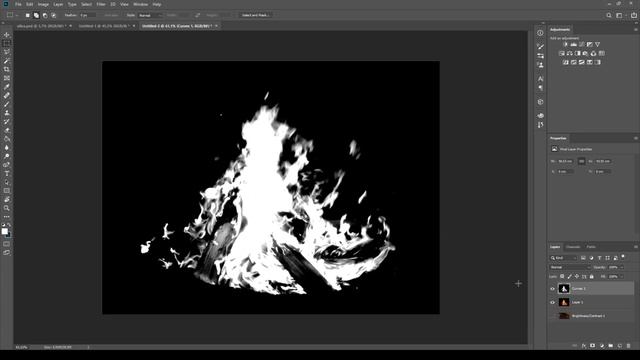
Task: Open the layer blend mode dropdown
Action: pyautogui.click(x=570, y=267)
